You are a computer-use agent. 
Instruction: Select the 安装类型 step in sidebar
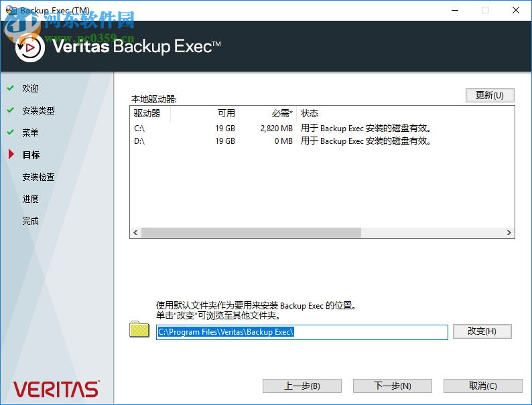pos(38,110)
